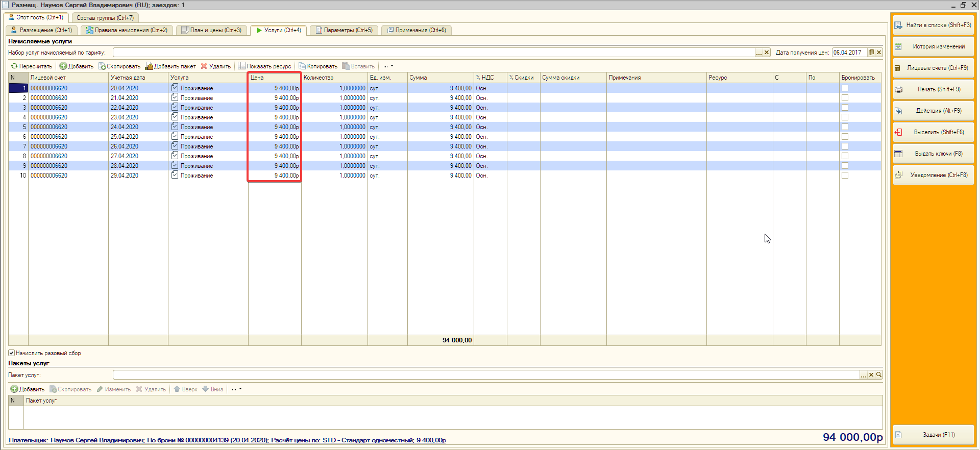Click the Пакет услуг input field
The image size is (980, 450).
tap(486, 375)
